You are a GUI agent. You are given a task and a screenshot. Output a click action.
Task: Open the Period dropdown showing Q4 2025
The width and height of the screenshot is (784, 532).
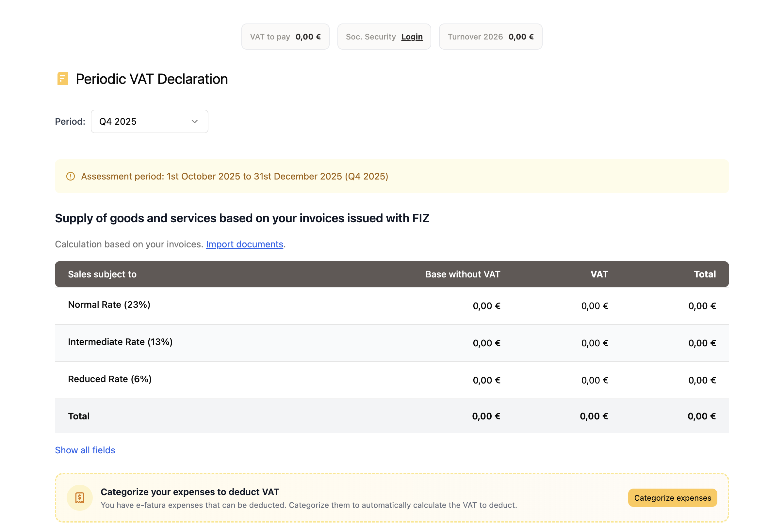(149, 121)
